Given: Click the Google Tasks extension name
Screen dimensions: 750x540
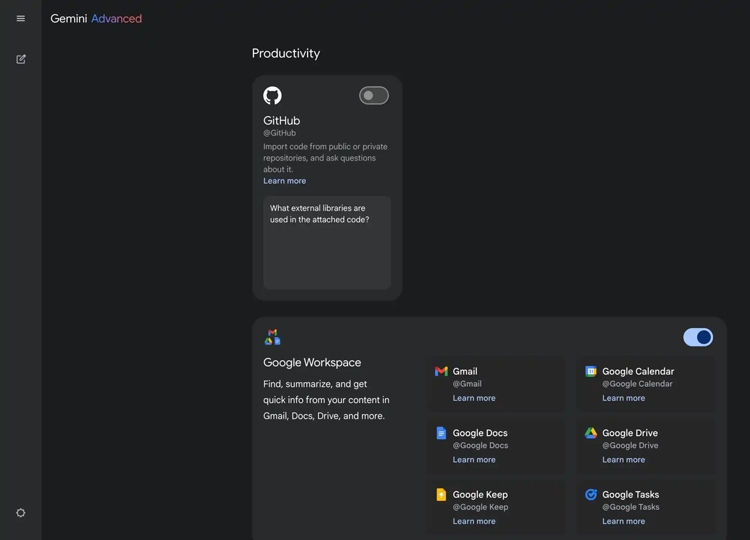Looking at the screenshot, I should tap(630, 495).
